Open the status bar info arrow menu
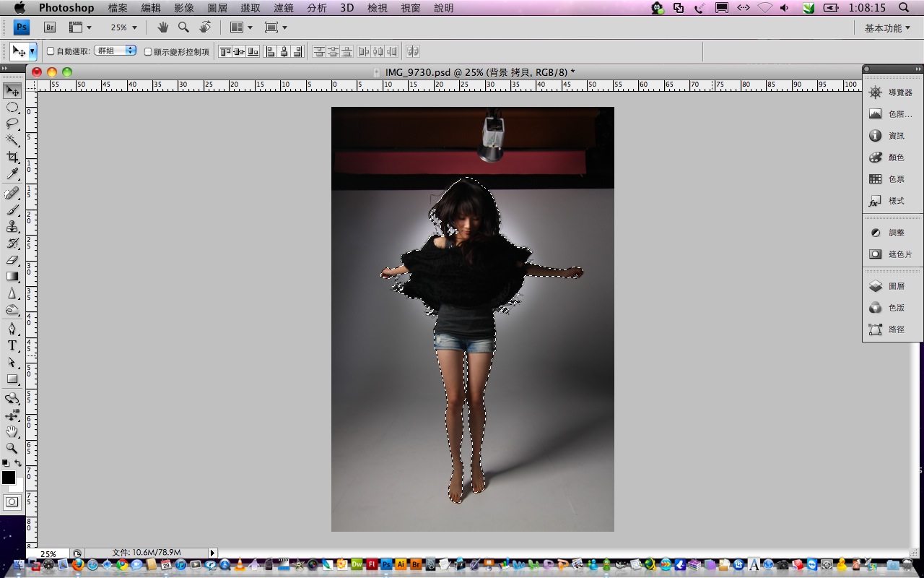This screenshot has width=924, height=578. tap(212, 553)
